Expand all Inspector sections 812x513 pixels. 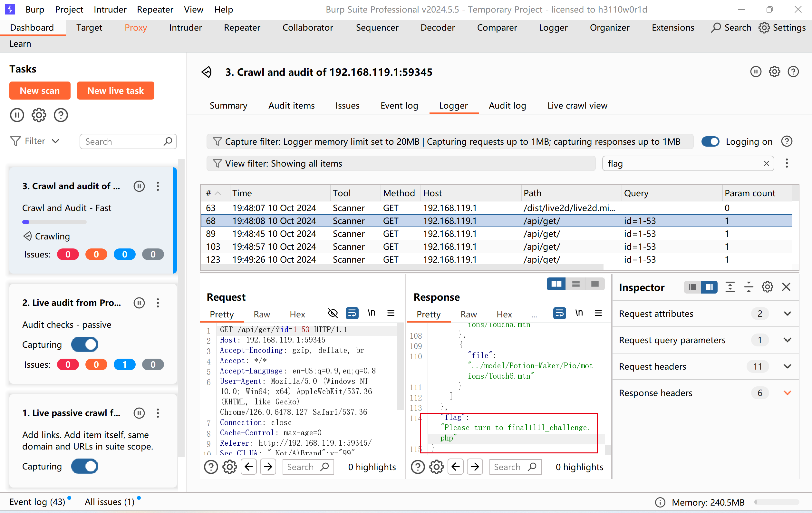(730, 287)
